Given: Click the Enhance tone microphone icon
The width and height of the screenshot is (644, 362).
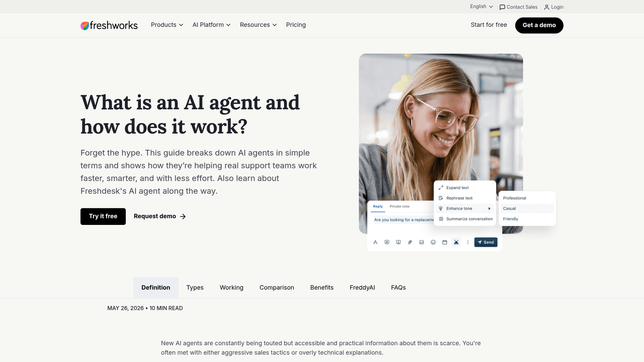Looking at the screenshot, I should point(441,208).
